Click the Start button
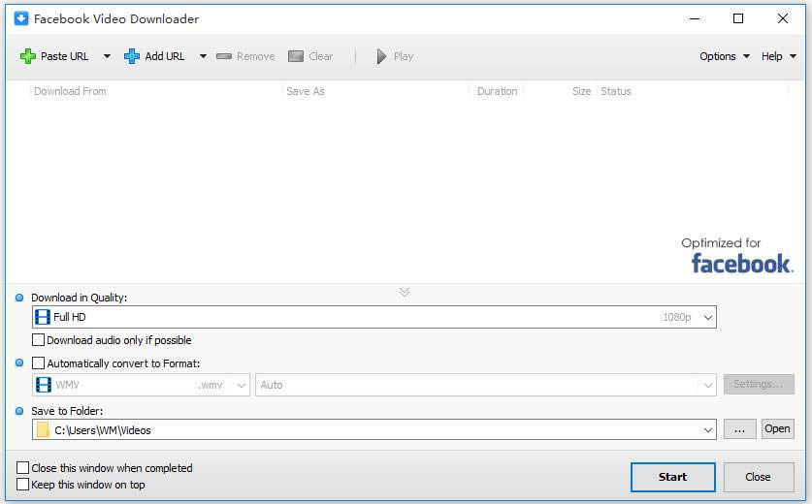This screenshot has width=812, height=504. (x=672, y=477)
